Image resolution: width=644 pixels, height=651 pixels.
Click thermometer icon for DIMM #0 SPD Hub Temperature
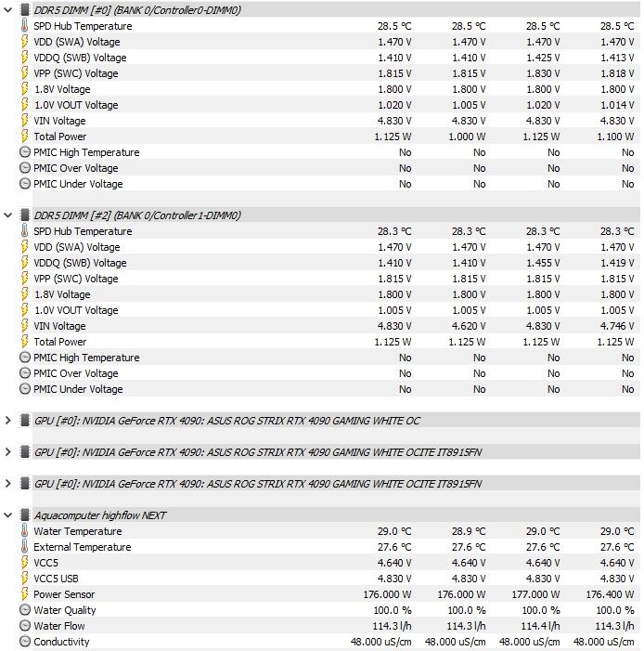tap(25, 25)
